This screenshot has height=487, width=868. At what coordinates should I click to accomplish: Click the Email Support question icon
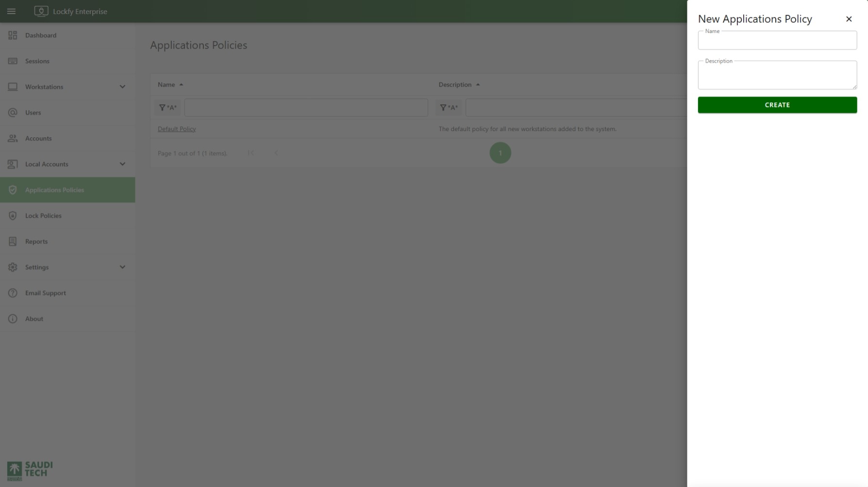pos(13,293)
